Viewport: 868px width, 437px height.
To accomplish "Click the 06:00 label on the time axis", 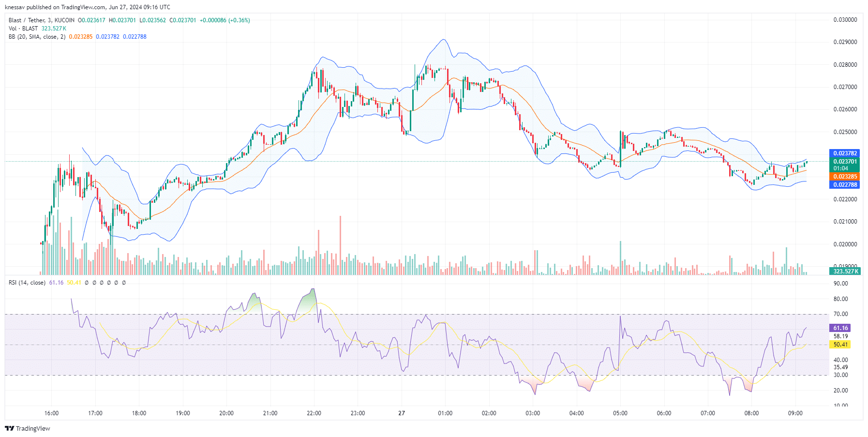I will 664,413.
